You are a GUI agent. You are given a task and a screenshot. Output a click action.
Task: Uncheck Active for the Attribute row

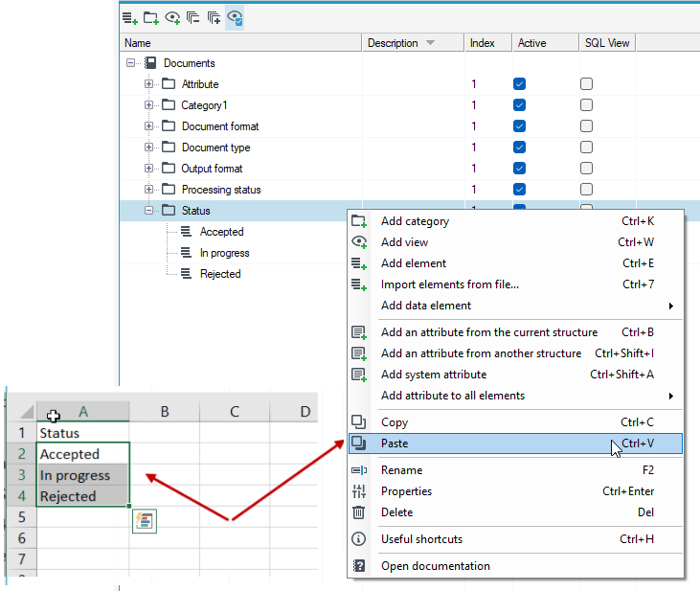(519, 83)
